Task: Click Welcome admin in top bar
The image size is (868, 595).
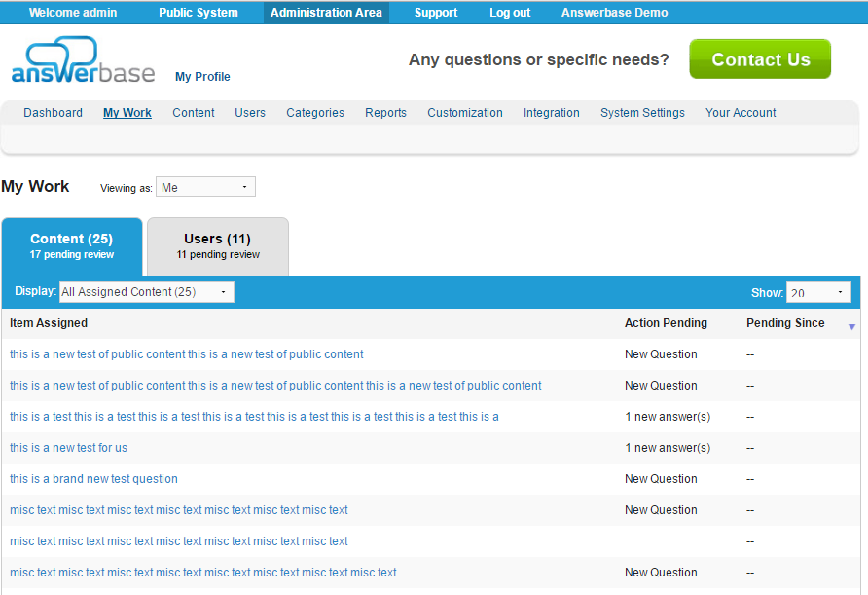Action: coord(73,13)
